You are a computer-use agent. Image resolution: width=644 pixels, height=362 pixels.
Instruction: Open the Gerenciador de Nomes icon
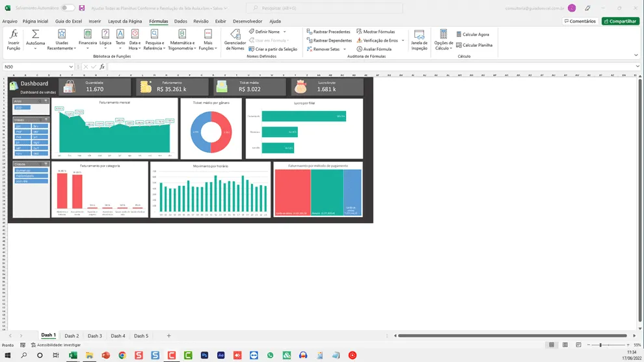(235, 40)
